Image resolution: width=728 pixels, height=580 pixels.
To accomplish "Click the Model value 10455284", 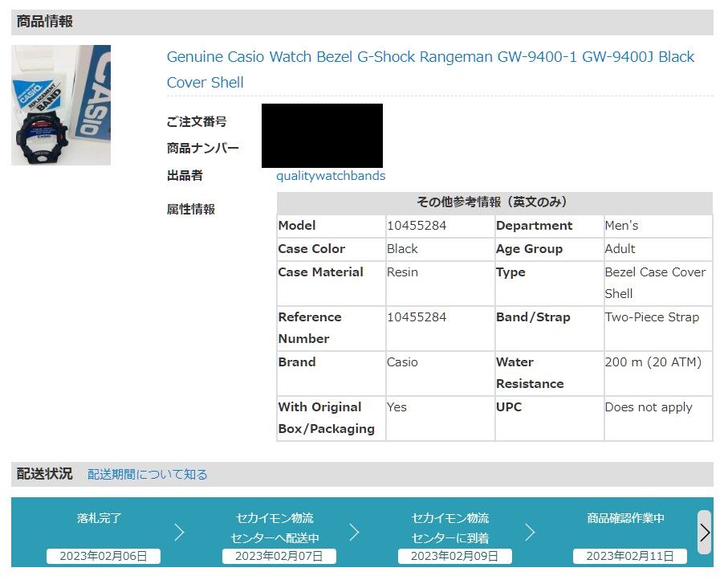I will coord(417,226).
